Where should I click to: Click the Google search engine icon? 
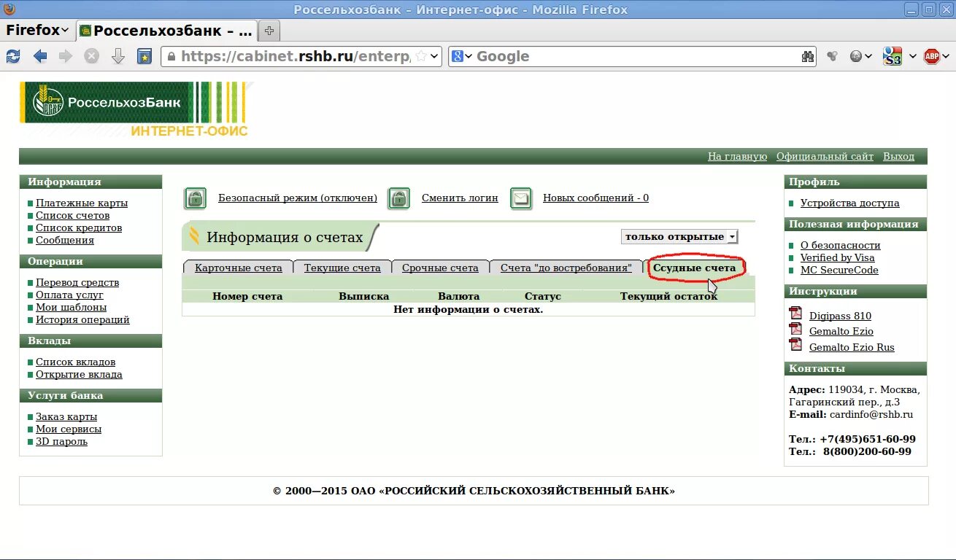pos(458,56)
